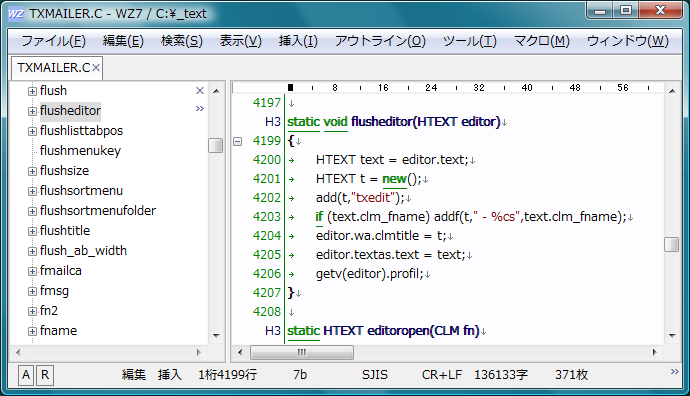Image resolution: width=690 pixels, height=396 pixels.
Task: Expand the flushsortmenufolder outline node
Action: pos(32,211)
